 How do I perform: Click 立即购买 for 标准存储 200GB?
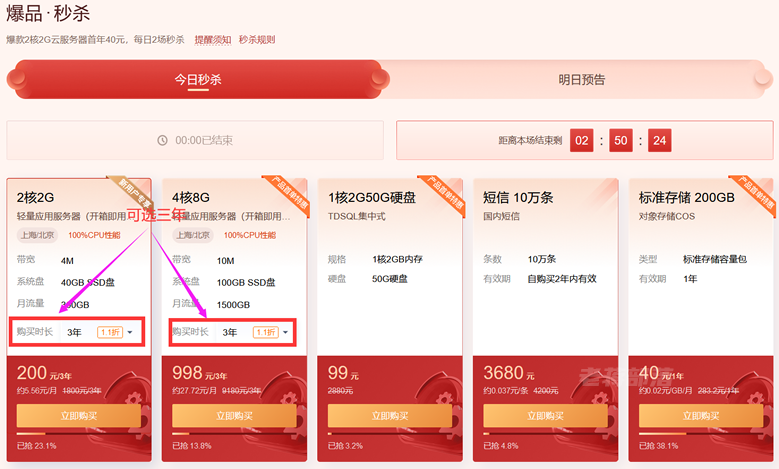(x=701, y=416)
